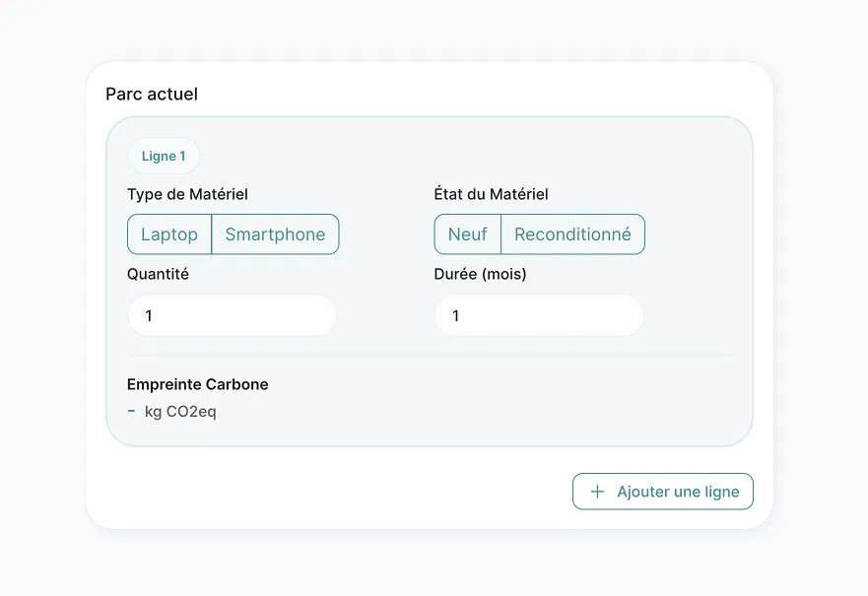
Task: Click the Quantité label text
Action: pos(159,274)
